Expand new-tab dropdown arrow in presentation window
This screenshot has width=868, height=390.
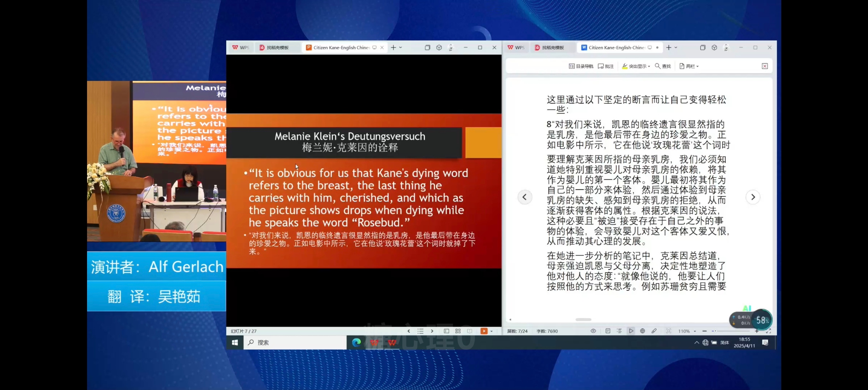tap(401, 47)
